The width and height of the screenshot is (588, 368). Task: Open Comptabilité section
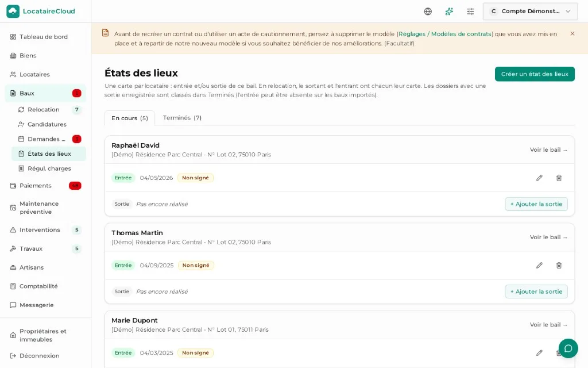click(45, 286)
